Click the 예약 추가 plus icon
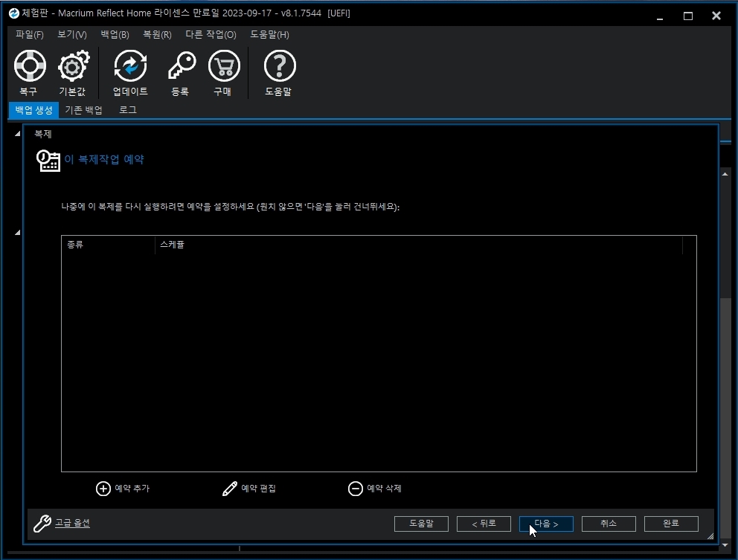The width and height of the screenshot is (738, 560). [x=103, y=489]
